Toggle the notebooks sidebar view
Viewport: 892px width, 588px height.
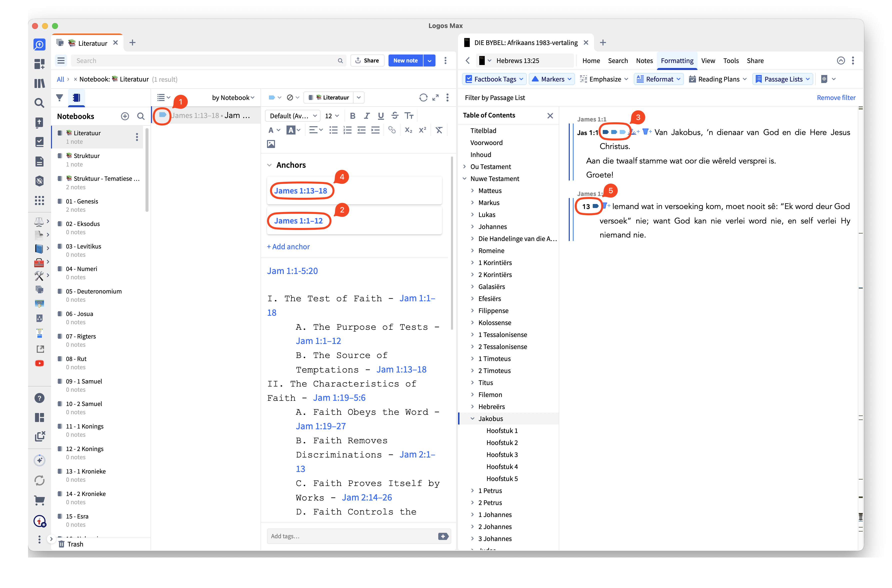pos(76,97)
